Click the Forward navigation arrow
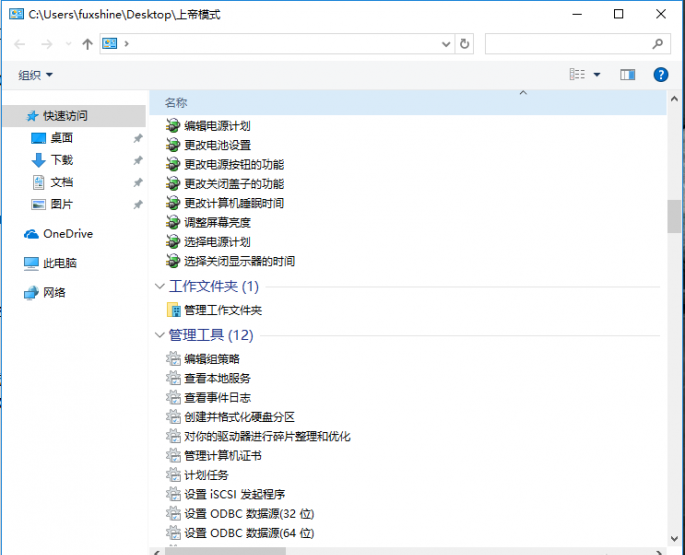Image resolution: width=685 pixels, height=555 pixels. [47, 44]
